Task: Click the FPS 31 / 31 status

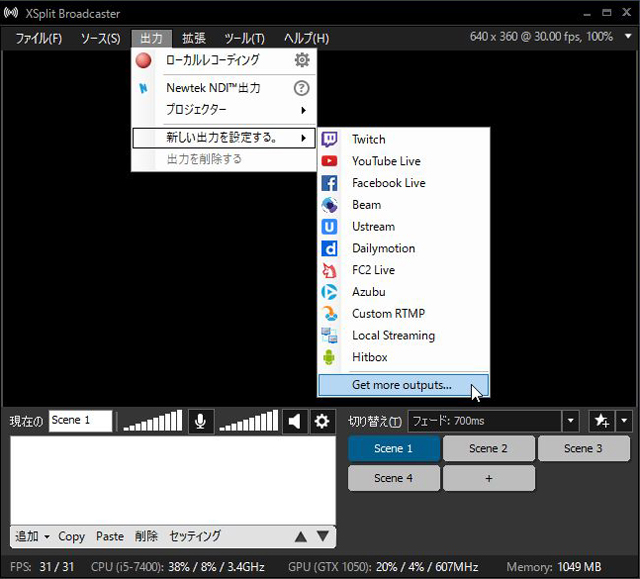Action: pos(42,567)
